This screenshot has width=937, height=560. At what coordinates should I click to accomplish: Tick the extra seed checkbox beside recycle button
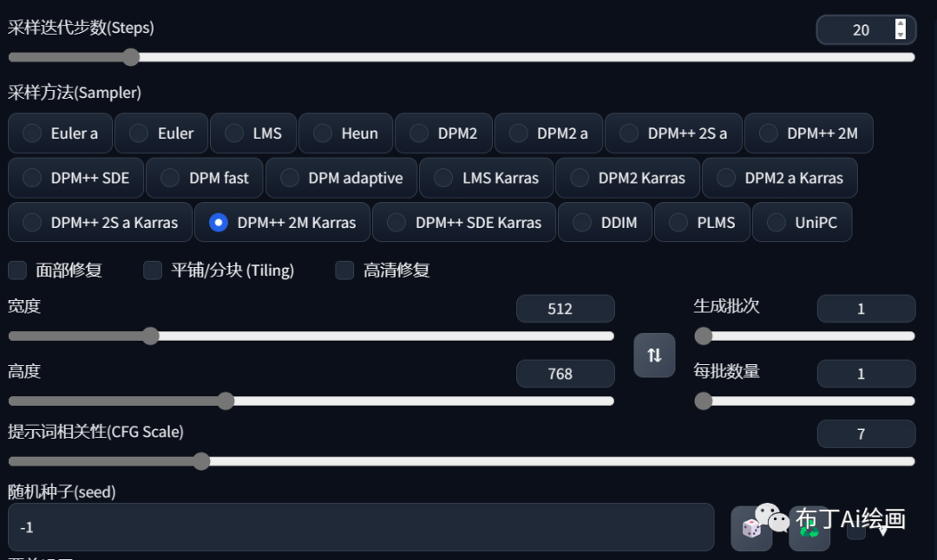point(855,530)
